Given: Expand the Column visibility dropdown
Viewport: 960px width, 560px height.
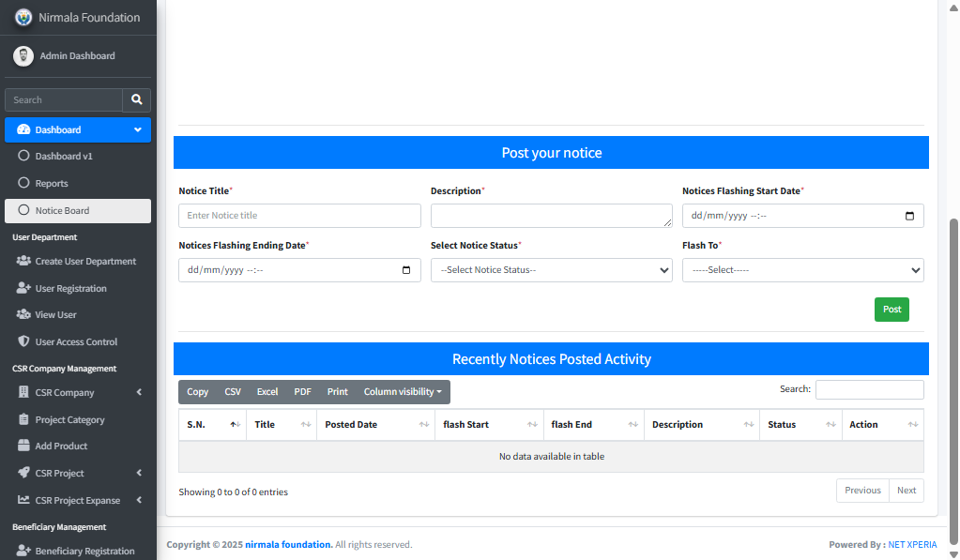Looking at the screenshot, I should pos(403,392).
